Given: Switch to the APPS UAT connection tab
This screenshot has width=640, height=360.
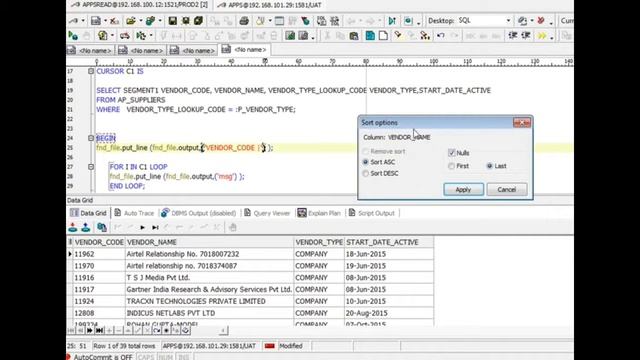Looking at the screenshot, I should 269,5.
